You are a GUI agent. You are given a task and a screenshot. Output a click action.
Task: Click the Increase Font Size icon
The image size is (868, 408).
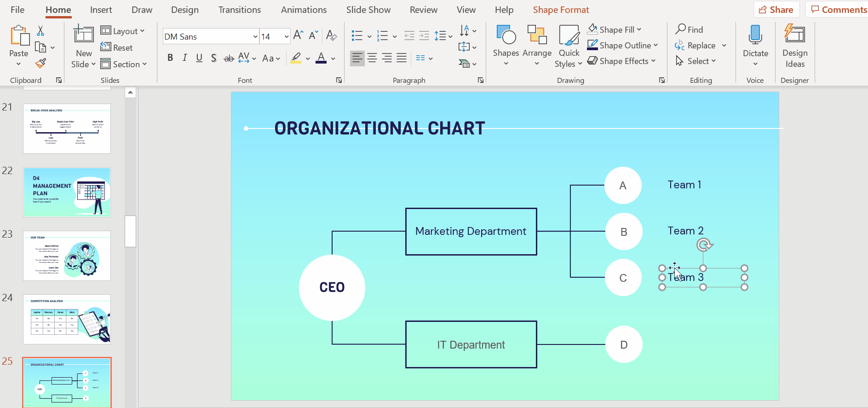pos(298,35)
